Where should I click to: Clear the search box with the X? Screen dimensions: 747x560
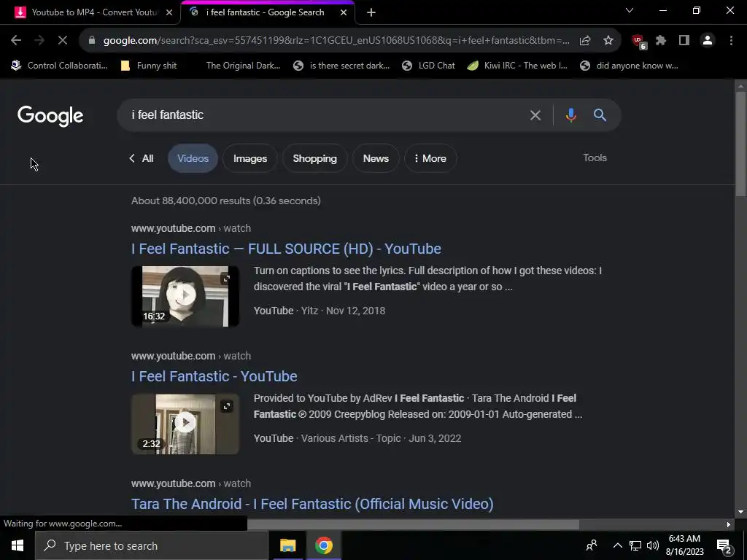[535, 115]
